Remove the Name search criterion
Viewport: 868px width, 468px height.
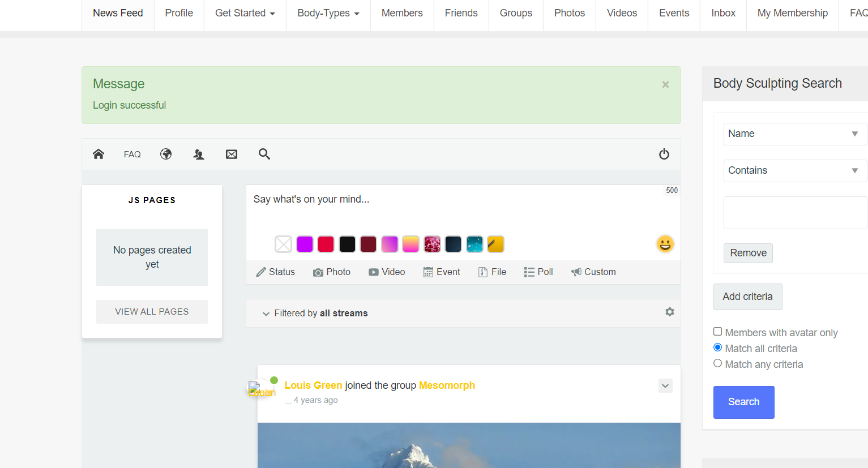[x=748, y=253]
